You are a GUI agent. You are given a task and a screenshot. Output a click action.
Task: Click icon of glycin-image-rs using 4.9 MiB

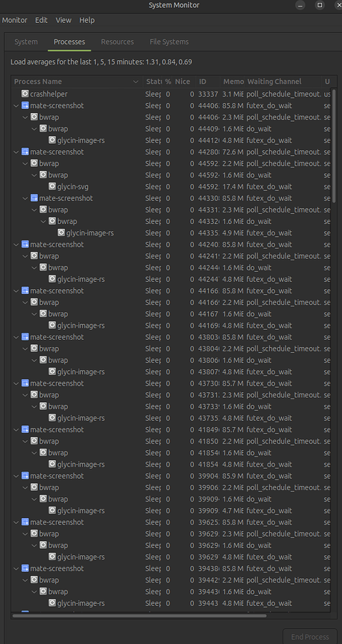[x=62, y=233]
